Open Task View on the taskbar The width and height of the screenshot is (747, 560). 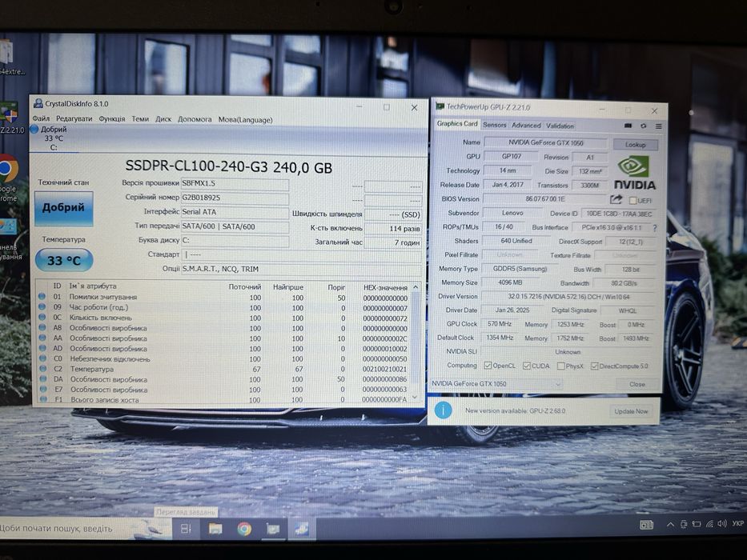point(187,529)
